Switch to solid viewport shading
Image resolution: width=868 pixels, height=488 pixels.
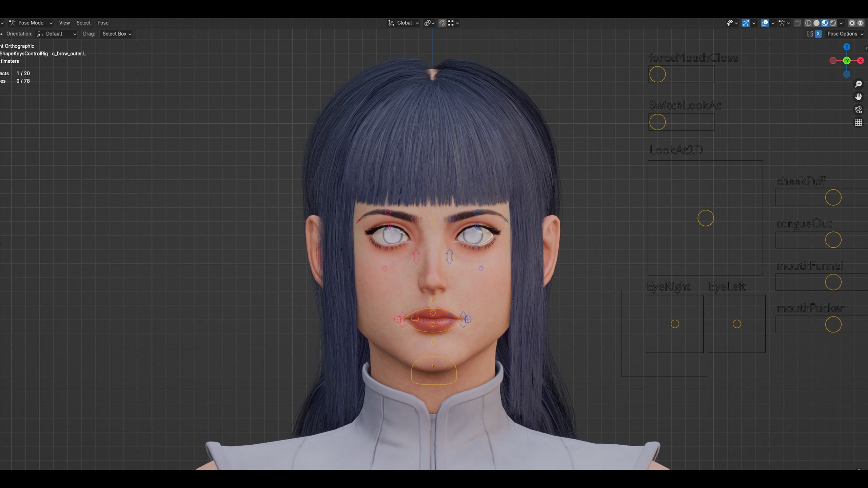[816, 23]
